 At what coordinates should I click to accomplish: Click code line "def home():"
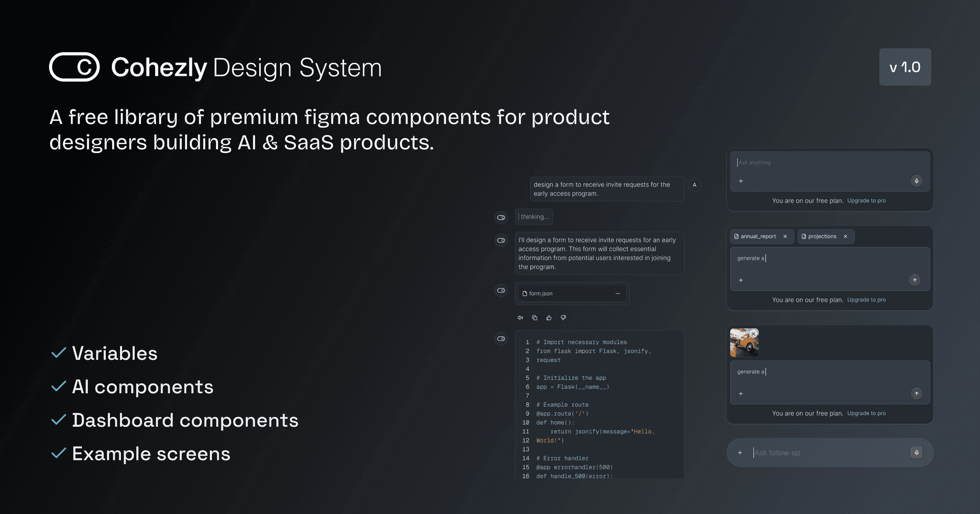coord(555,423)
